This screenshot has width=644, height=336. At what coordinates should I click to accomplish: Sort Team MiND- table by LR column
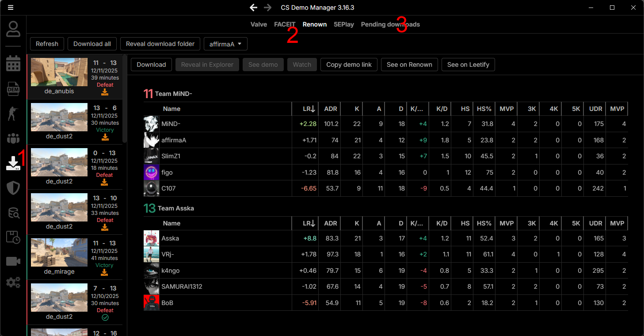point(309,109)
